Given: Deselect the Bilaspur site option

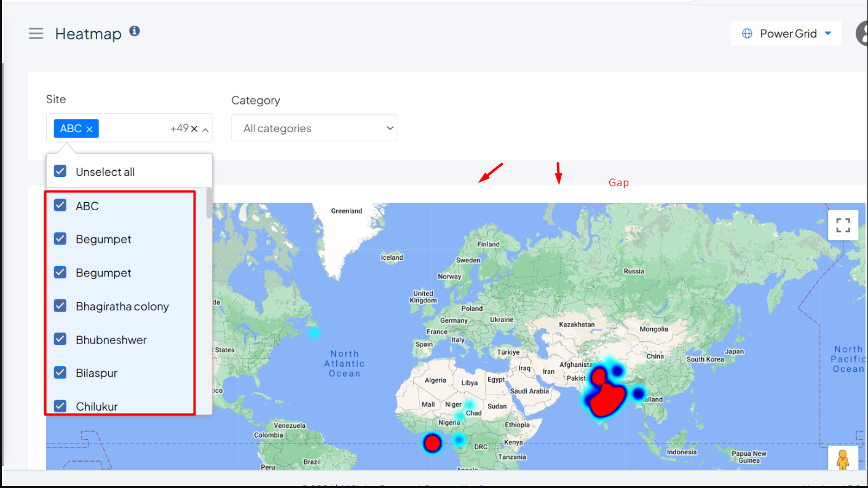Looking at the screenshot, I should (60, 372).
